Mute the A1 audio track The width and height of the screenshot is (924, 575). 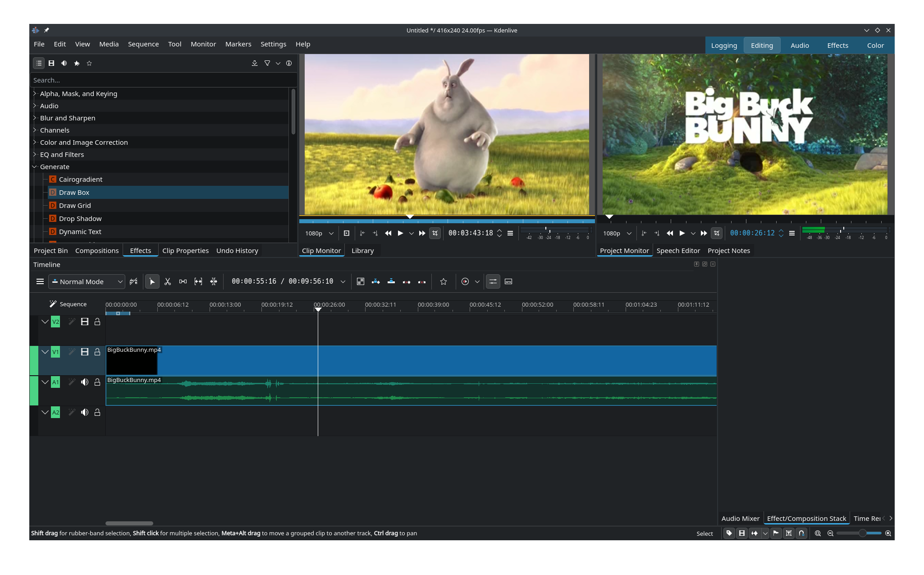84,382
